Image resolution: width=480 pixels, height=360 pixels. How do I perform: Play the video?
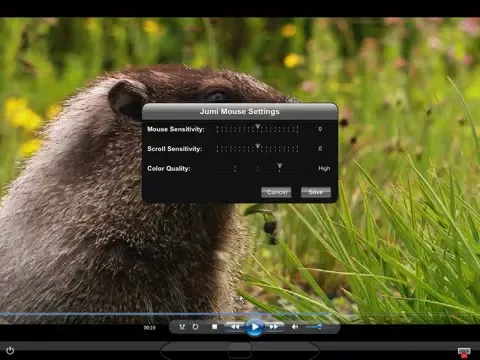255,327
